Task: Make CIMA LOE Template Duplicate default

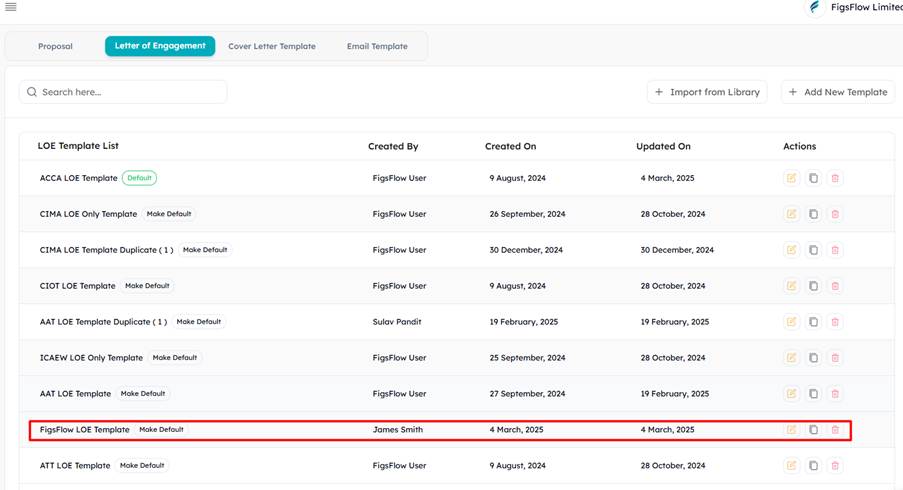Action: click(x=205, y=250)
